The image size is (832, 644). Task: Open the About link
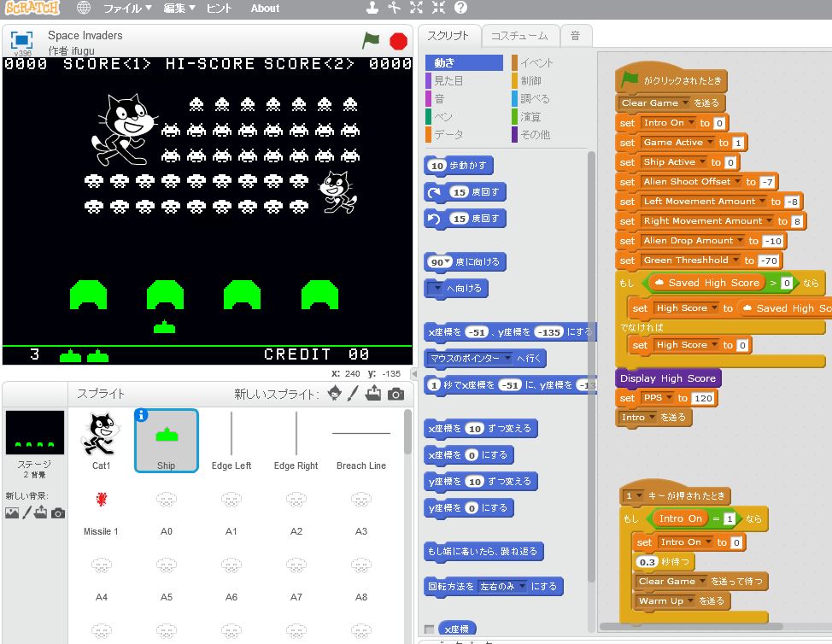[x=265, y=9]
